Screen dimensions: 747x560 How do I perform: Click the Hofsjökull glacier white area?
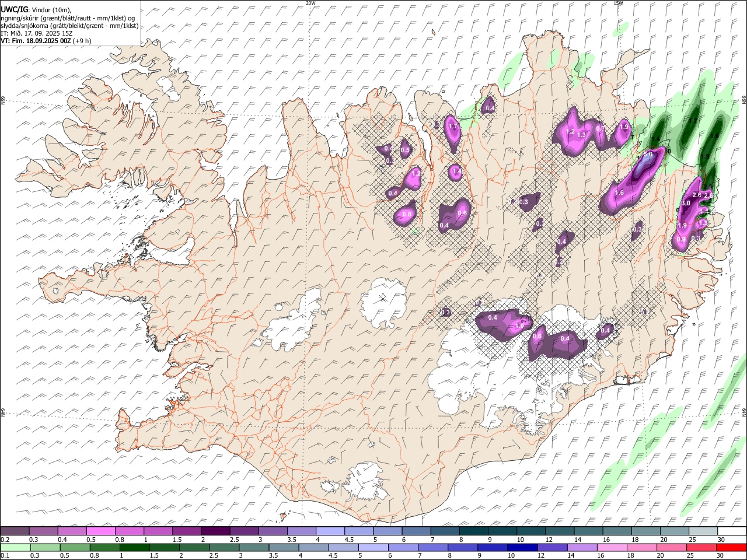383,302
